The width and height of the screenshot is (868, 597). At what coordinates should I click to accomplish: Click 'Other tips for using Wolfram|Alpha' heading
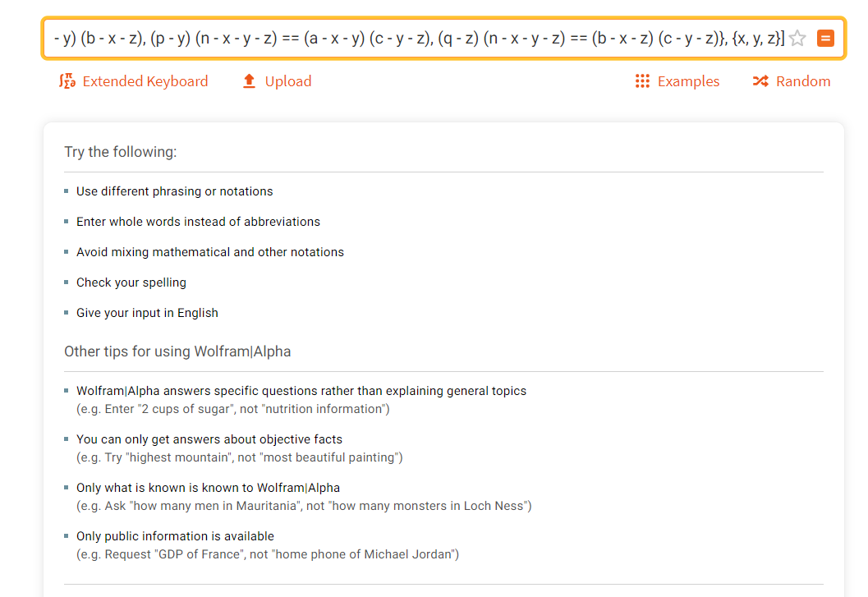coord(177,351)
